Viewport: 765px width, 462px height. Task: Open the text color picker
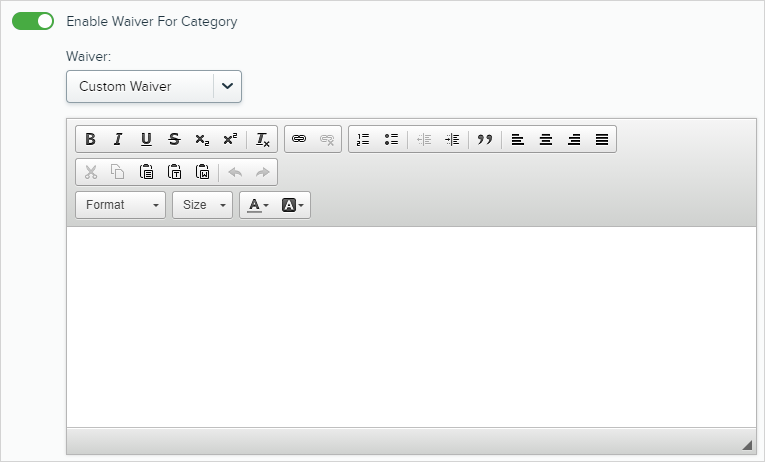point(258,205)
